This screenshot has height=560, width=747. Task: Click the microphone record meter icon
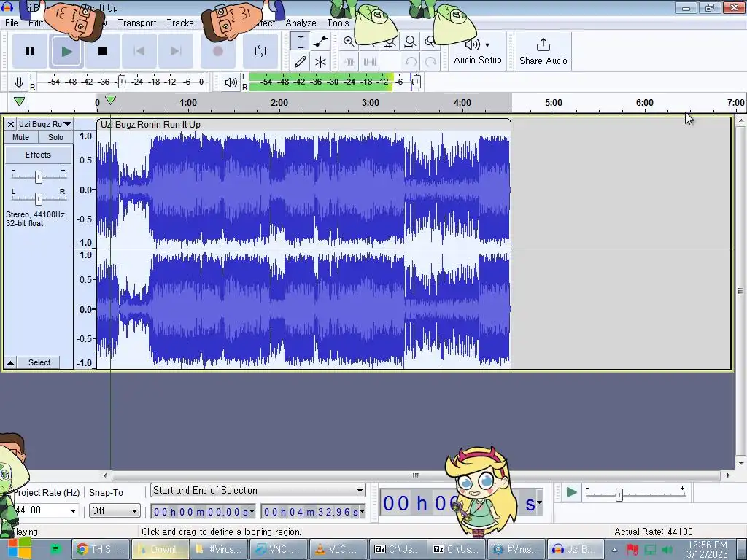coord(18,82)
